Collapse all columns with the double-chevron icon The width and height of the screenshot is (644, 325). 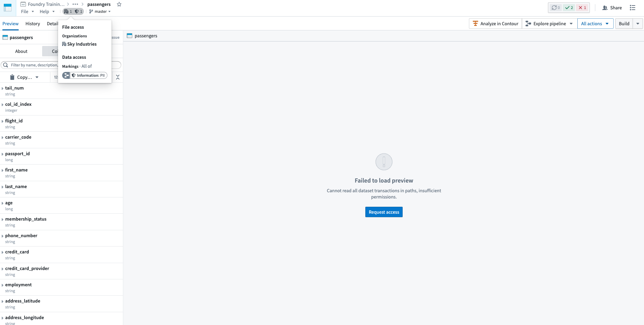pos(118,77)
